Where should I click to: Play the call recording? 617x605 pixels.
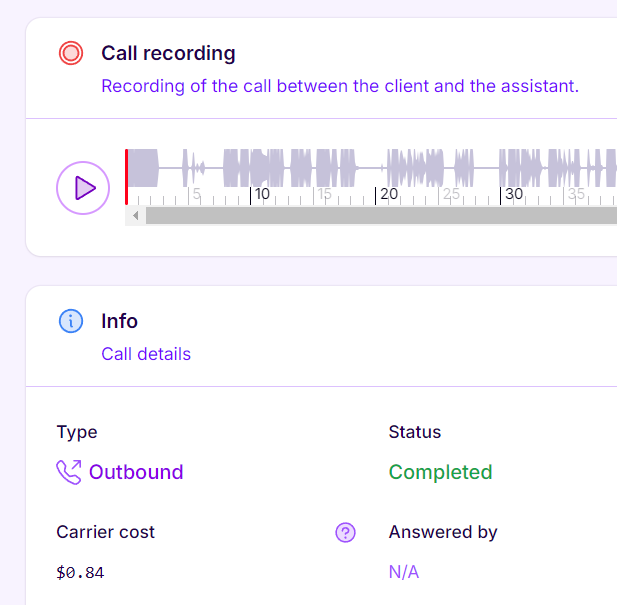click(x=83, y=188)
